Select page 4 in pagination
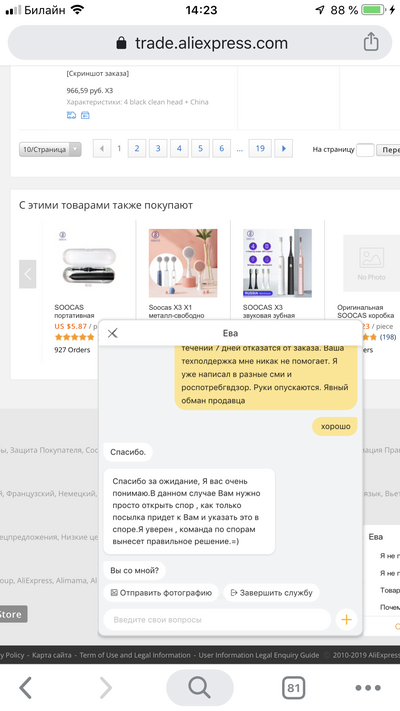The width and height of the screenshot is (400, 711). click(179, 148)
